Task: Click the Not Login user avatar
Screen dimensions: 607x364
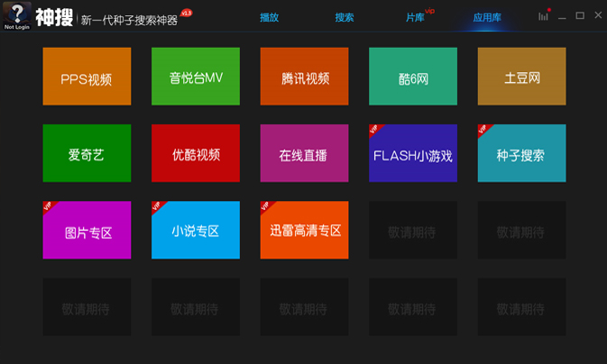Action: coord(16,15)
